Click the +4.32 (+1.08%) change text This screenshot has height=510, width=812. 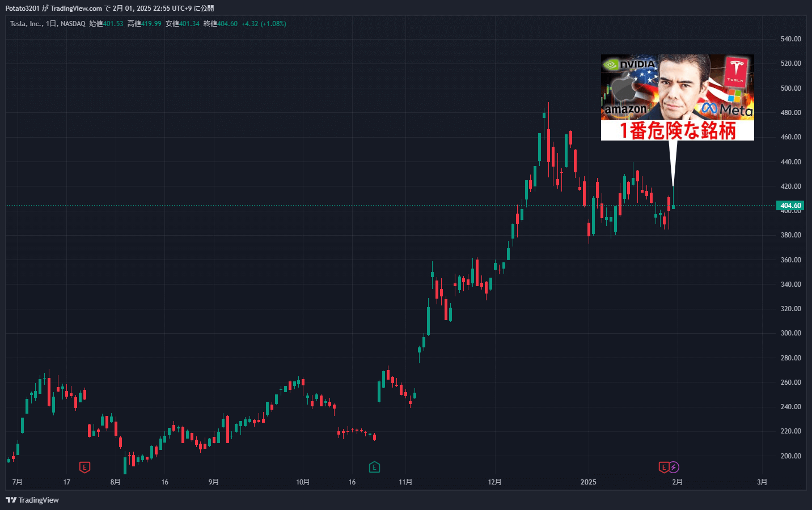pyautogui.click(x=264, y=24)
